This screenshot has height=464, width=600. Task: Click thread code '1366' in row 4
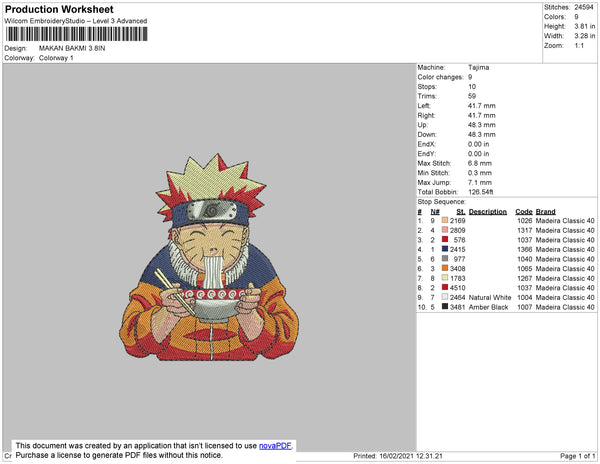click(525, 249)
